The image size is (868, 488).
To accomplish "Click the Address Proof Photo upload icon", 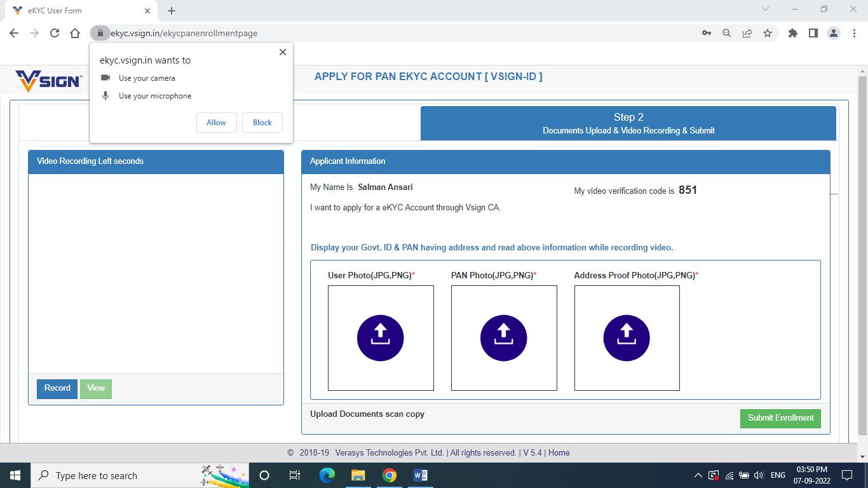I will click(627, 338).
